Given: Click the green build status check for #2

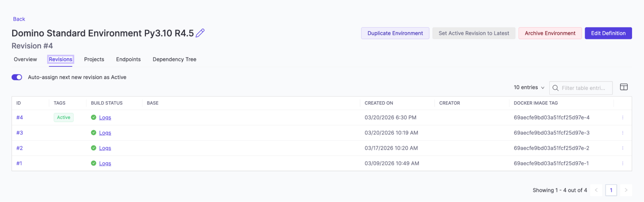Looking at the screenshot, I should (93, 148).
